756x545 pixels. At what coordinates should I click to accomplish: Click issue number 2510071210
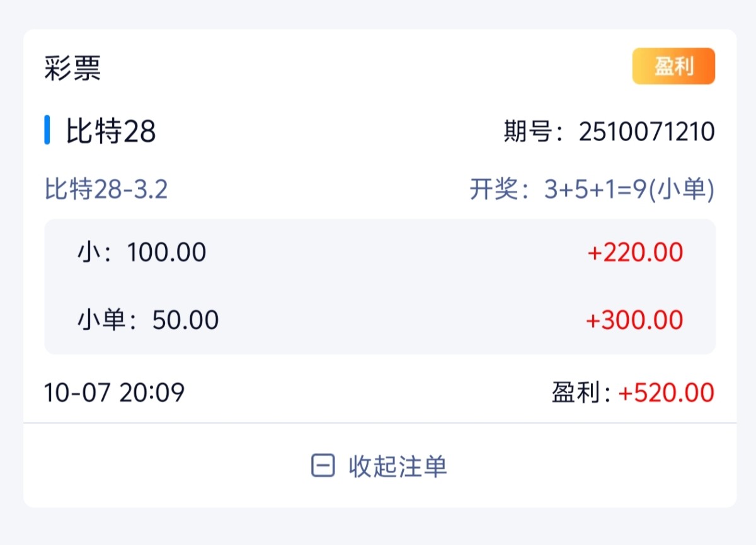pyautogui.click(x=646, y=132)
